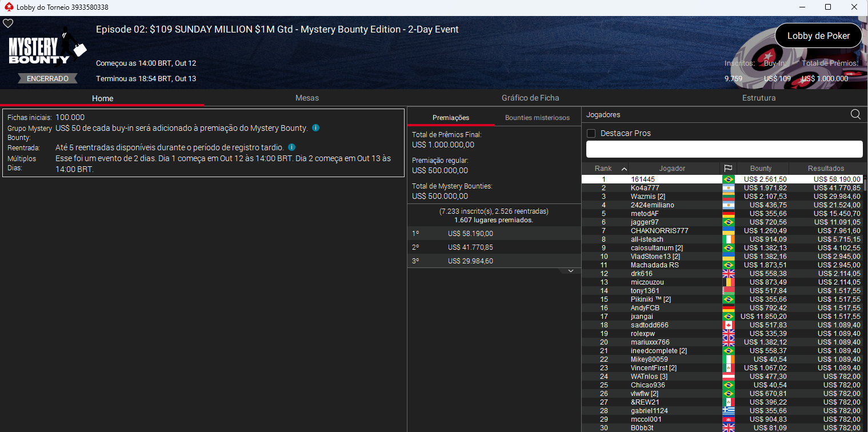868x432 pixels.
Task: Click the Lobby de Poker button
Action: [x=818, y=35]
